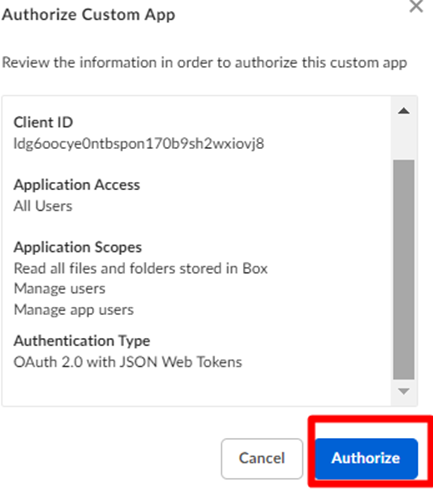
Task: Click empty space below the OAuth text
Action: (x=197, y=387)
